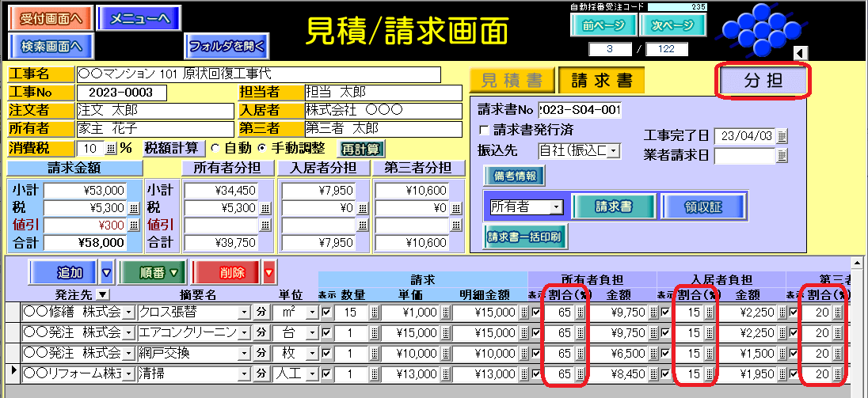This screenshot has height=398, width=868.
Task: Tick the 請求書発行済 checkbox
Action: pyautogui.click(x=484, y=129)
